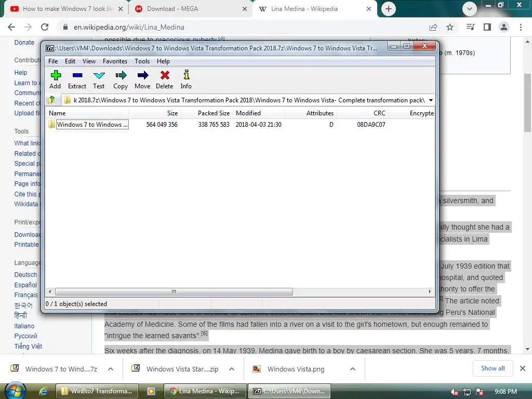Open the Tools menu in 7-Zip
Screen dimensions: 532x399
point(142,61)
